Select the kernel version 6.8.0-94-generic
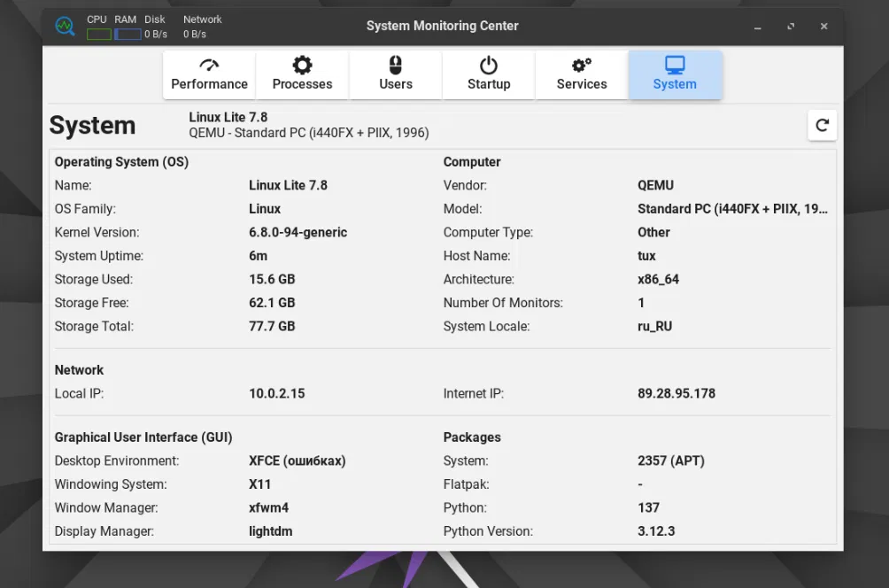 [298, 233]
